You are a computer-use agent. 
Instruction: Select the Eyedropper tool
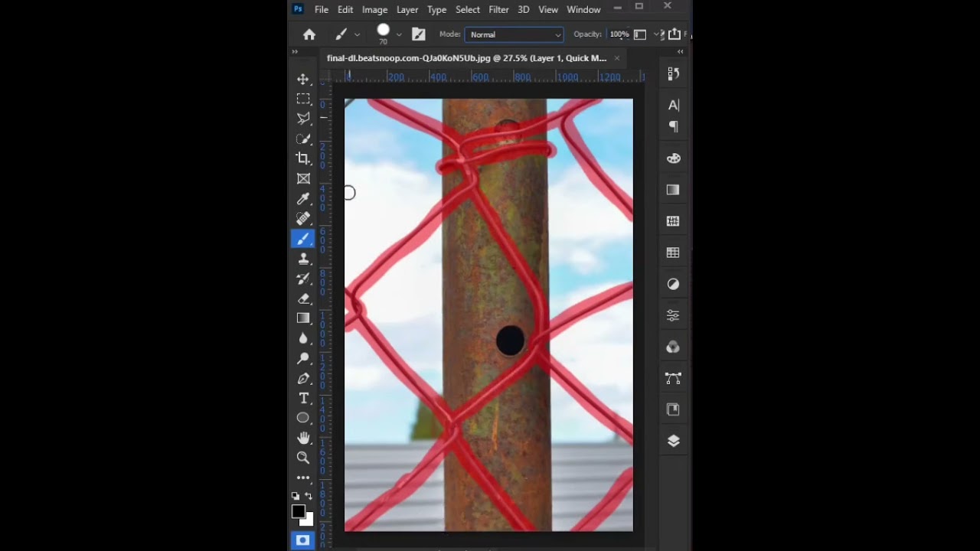[x=303, y=199]
